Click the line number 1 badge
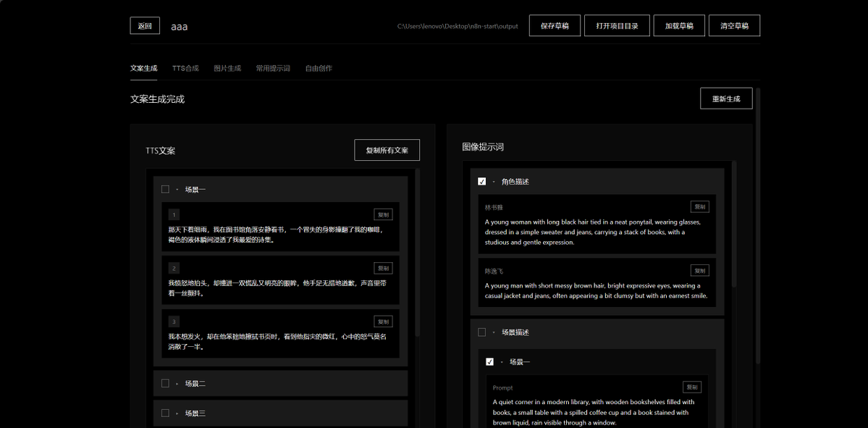Viewport: 868px width, 428px height. click(x=174, y=214)
